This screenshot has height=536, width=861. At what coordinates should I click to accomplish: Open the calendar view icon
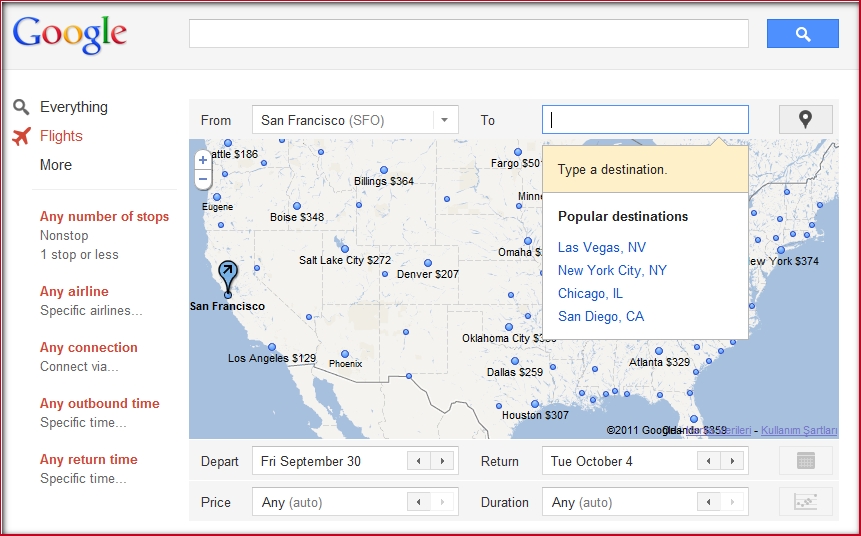pos(806,460)
